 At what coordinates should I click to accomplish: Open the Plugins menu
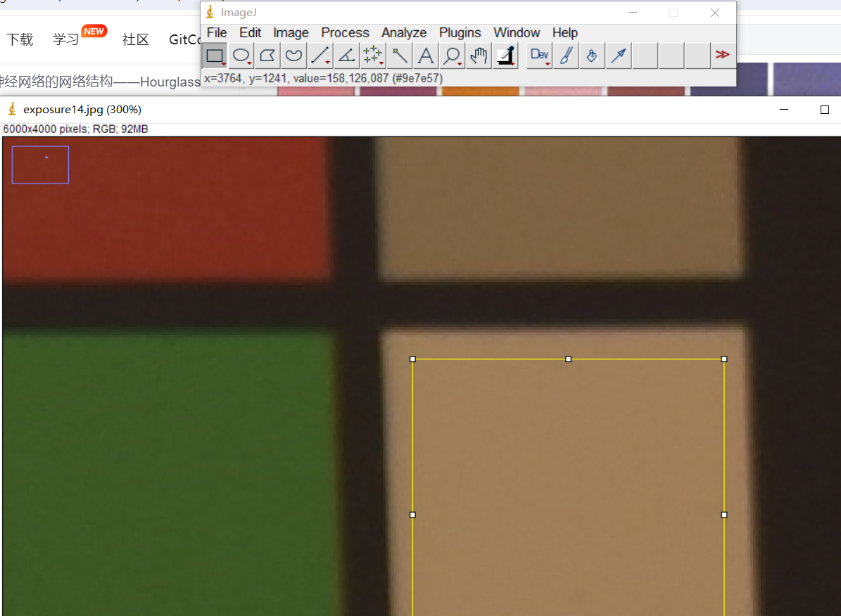point(460,33)
